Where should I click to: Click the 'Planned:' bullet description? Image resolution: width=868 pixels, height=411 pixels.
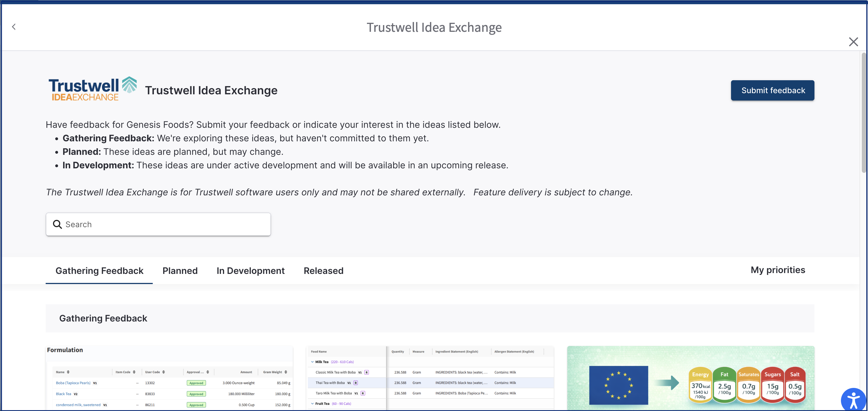(173, 152)
